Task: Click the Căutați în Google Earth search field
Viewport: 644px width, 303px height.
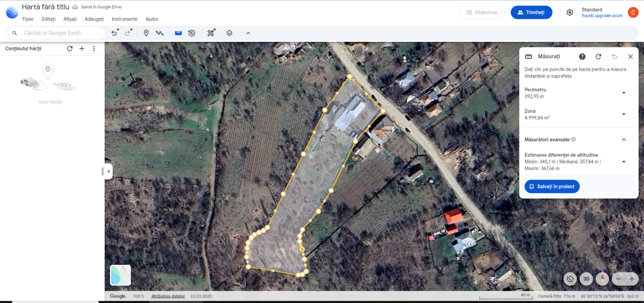Action: point(55,33)
